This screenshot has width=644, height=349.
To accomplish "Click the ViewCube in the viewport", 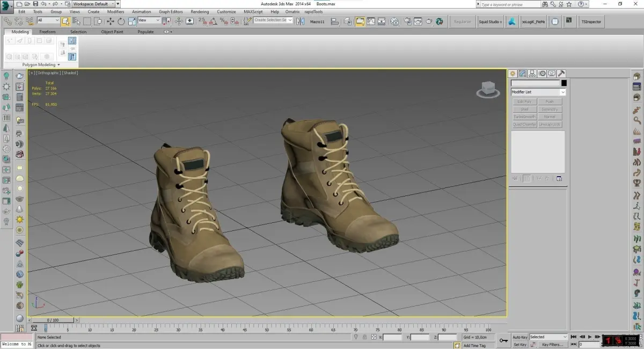I will point(487,89).
